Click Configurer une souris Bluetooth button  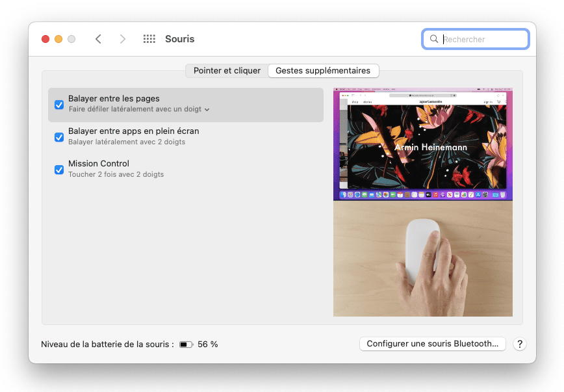point(432,344)
